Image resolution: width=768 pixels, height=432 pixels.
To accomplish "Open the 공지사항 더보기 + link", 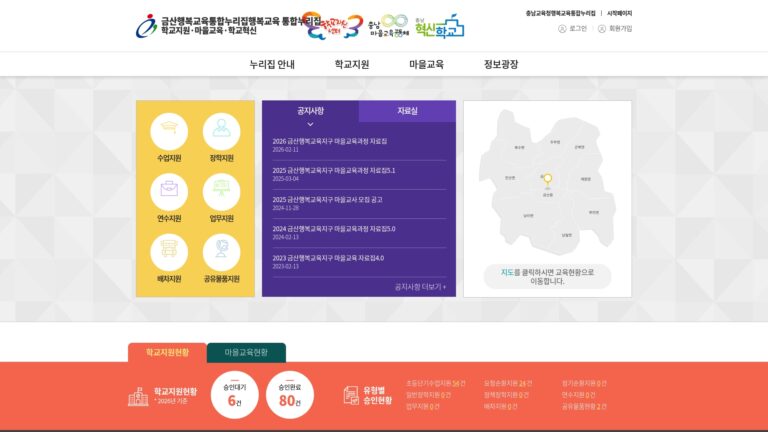I will (420, 287).
